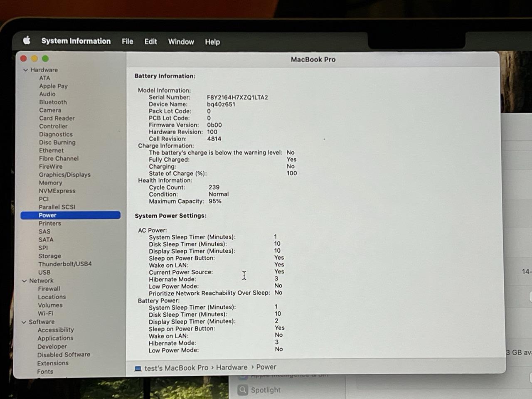Open the Edit menu
The height and width of the screenshot is (399, 532).
150,42
